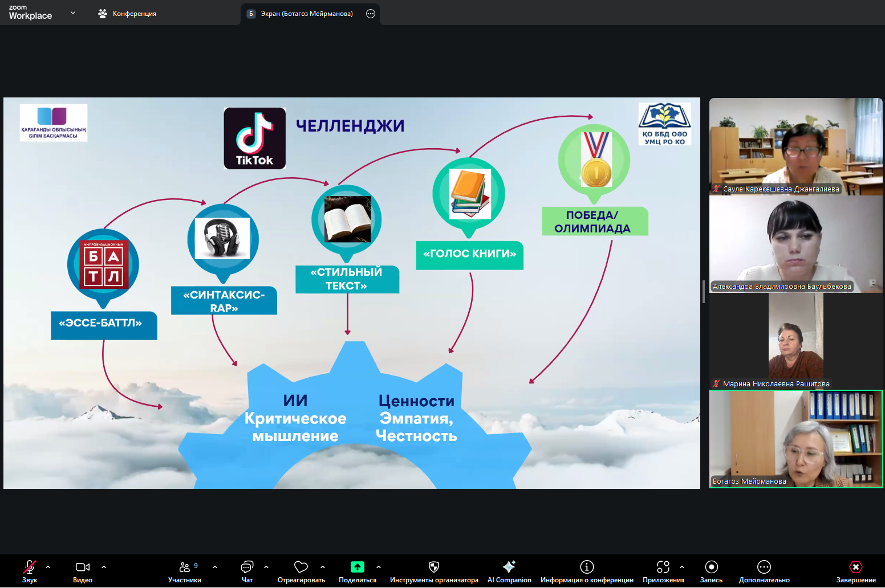Image resolution: width=885 pixels, height=588 pixels.
Task: Launch the AI Companion sparkle icon
Action: [509, 567]
